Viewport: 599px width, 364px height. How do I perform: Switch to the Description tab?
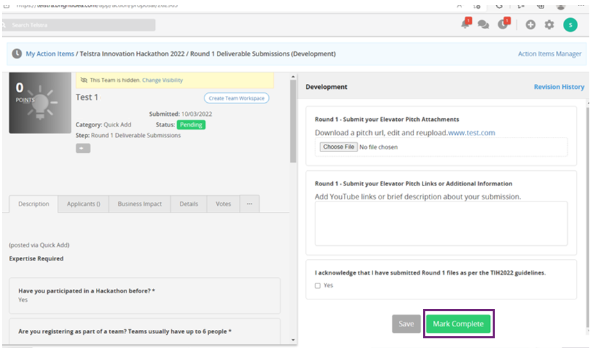click(x=33, y=204)
